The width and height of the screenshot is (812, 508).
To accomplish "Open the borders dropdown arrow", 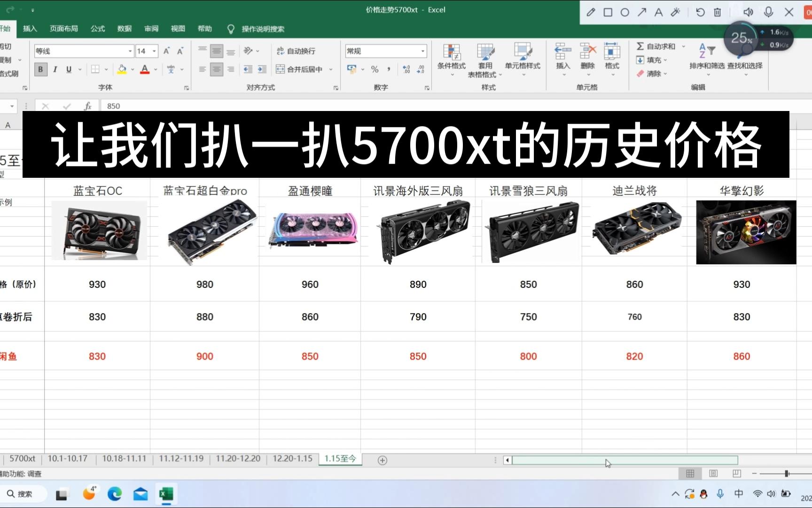I will pyautogui.click(x=107, y=70).
